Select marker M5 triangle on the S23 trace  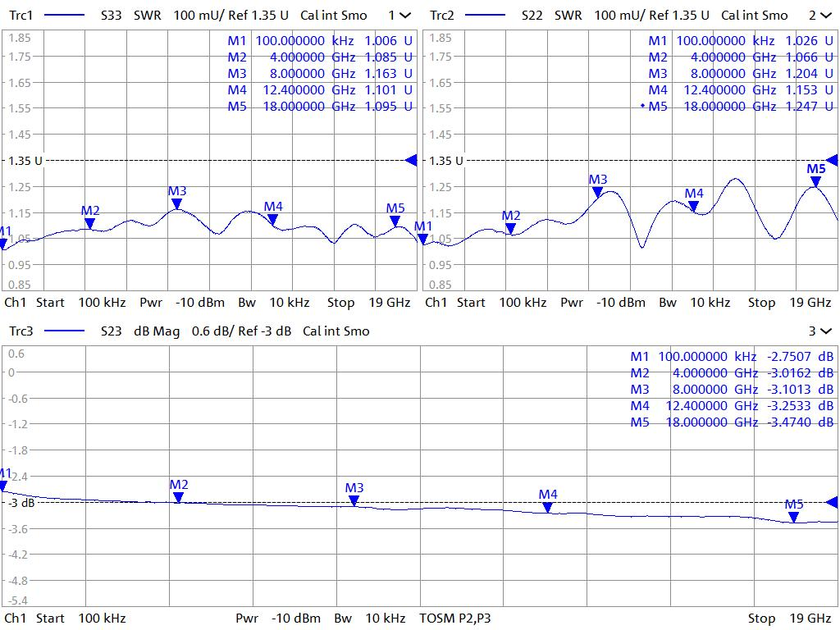click(793, 517)
